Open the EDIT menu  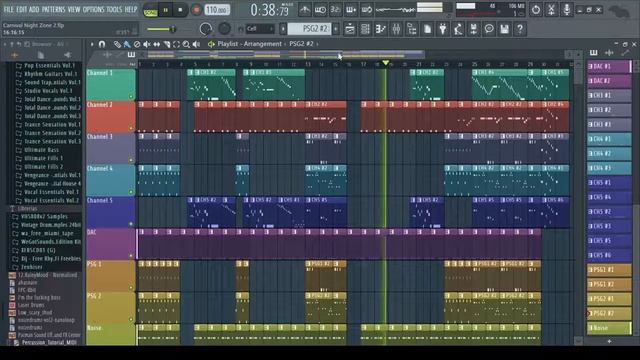[22, 9]
